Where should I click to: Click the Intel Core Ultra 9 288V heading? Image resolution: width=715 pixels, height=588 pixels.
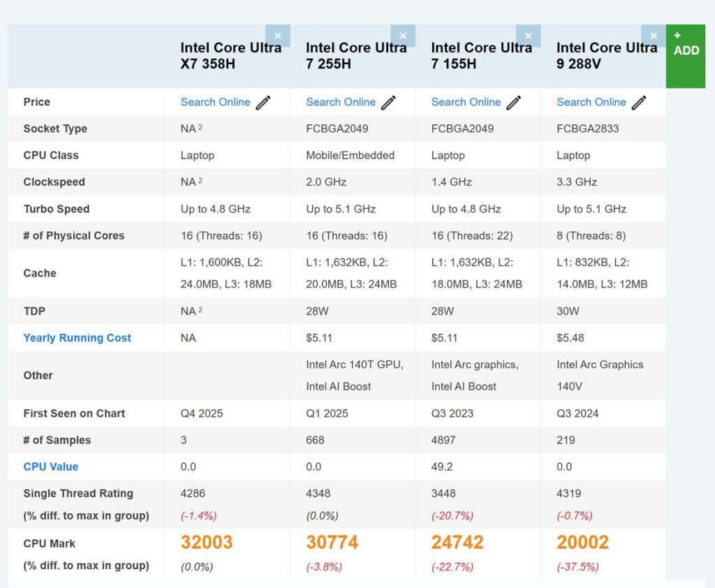pyautogui.click(x=606, y=56)
